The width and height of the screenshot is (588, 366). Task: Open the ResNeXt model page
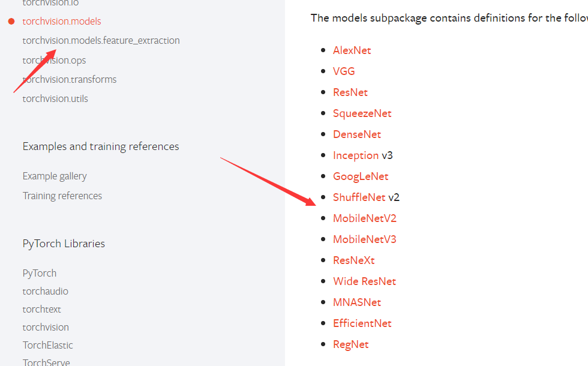353,260
